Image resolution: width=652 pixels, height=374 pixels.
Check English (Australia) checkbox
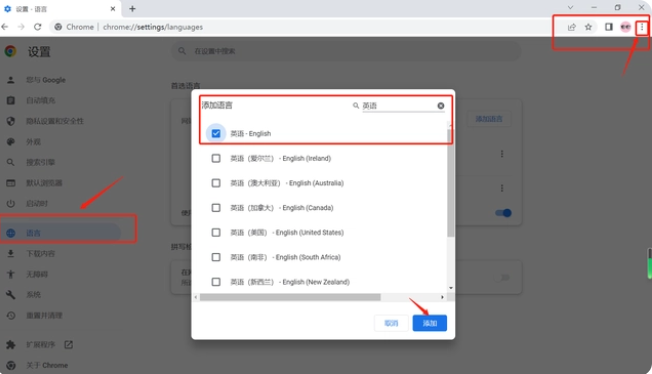216,183
